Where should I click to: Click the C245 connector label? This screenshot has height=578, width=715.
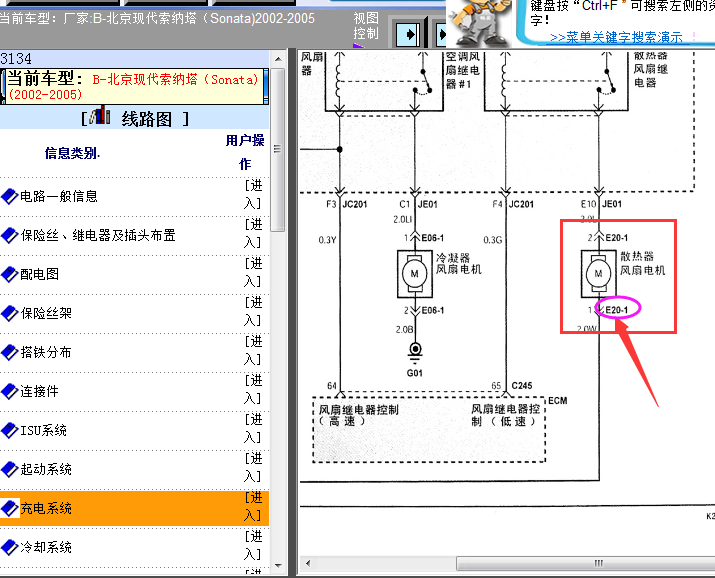pos(522,386)
